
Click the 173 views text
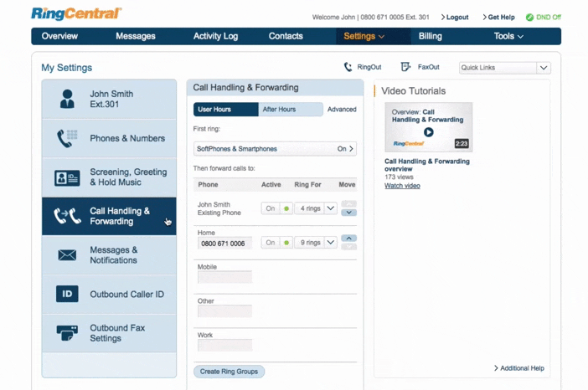(x=399, y=177)
